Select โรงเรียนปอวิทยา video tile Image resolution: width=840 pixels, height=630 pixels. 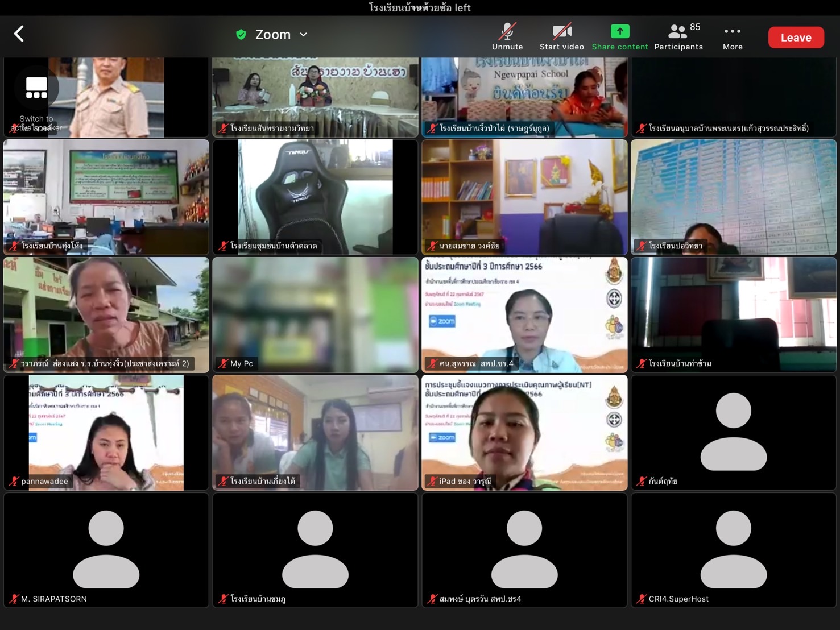coord(734,197)
